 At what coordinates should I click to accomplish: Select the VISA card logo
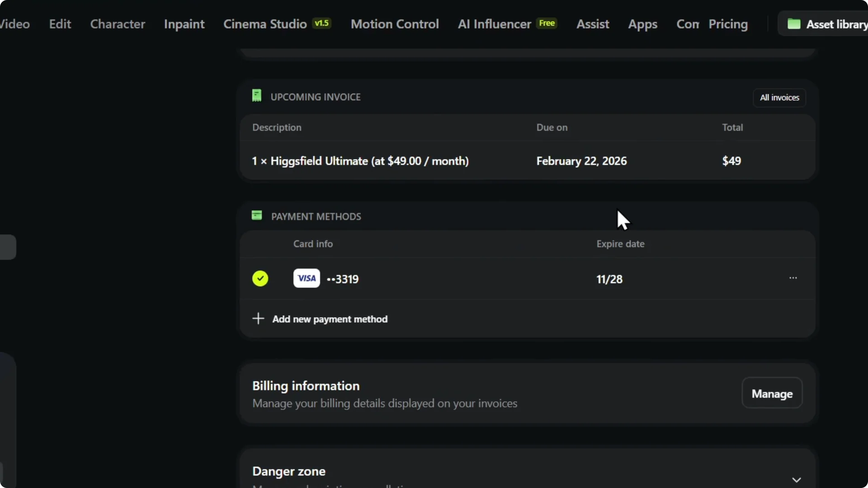pos(306,278)
